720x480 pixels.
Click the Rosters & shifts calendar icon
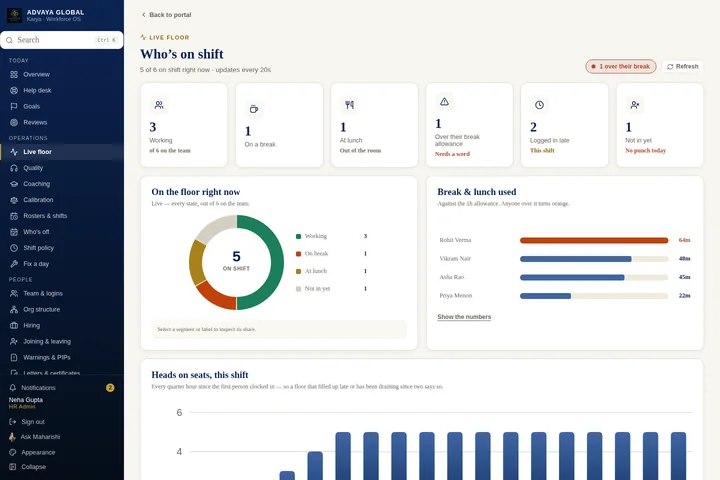tap(14, 216)
